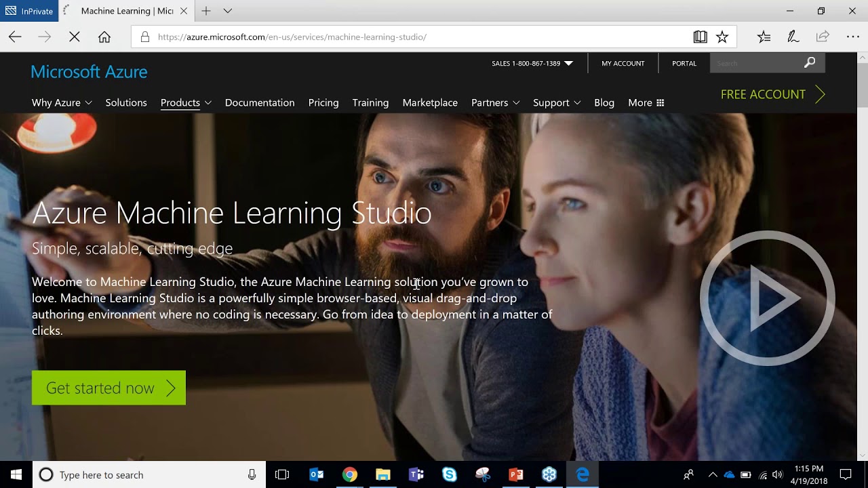Click the taskbar clock showing 1:15 PM

pos(809,474)
